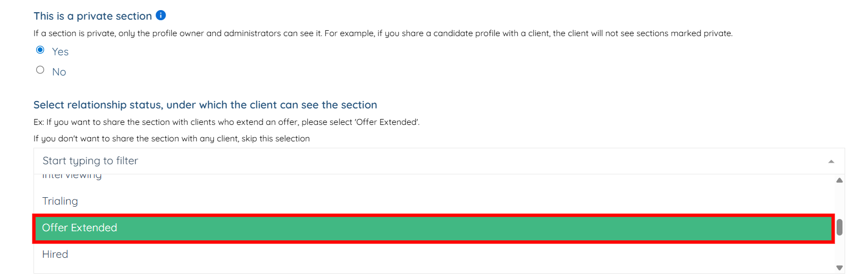This screenshot has height=278, width=868.
Task: Click the dropdown list scrollbar thumb
Action: tap(839, 228)
